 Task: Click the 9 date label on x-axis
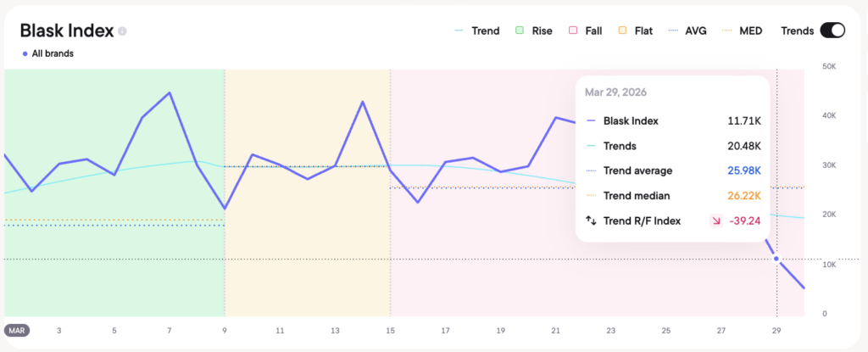pyautogui.click(x=225, y=330)
